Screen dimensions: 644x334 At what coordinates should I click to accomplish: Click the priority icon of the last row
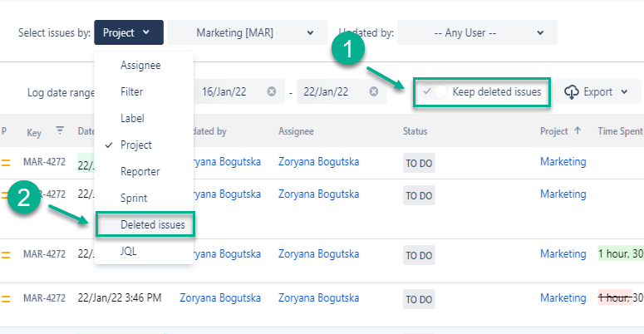pos(6,298)
